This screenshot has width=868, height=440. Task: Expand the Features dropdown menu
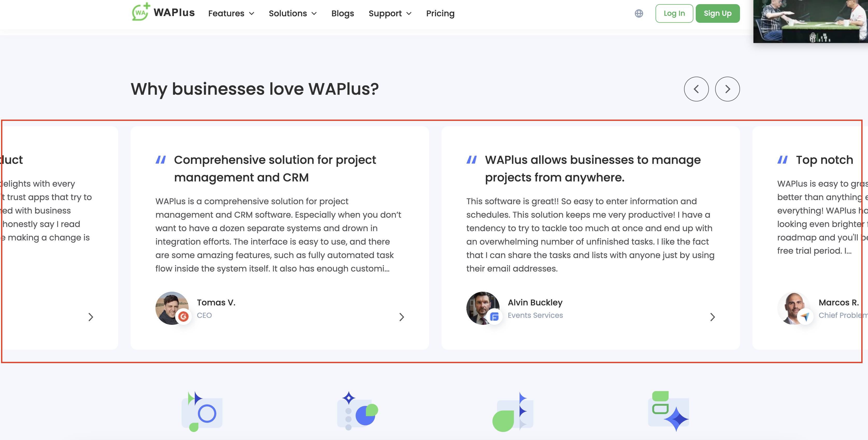[231, 13]
